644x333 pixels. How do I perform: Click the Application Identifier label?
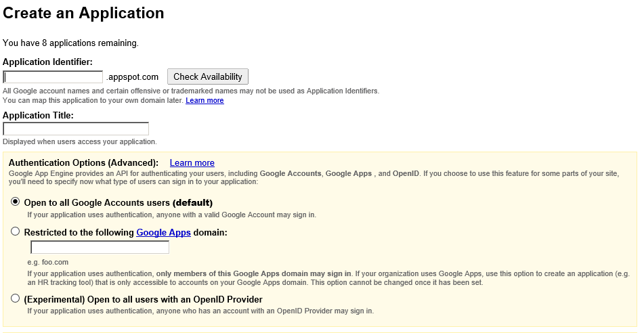coord(47,62)
